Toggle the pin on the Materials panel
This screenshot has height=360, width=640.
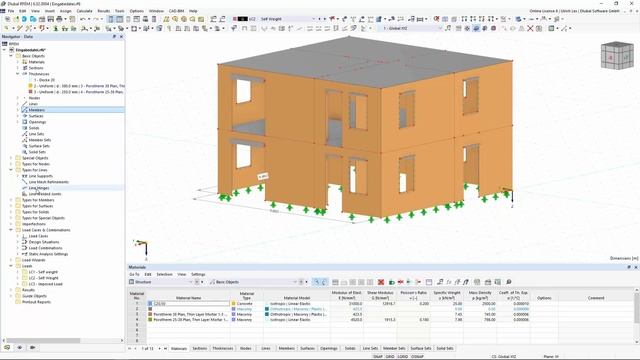[x=629, y=267]
